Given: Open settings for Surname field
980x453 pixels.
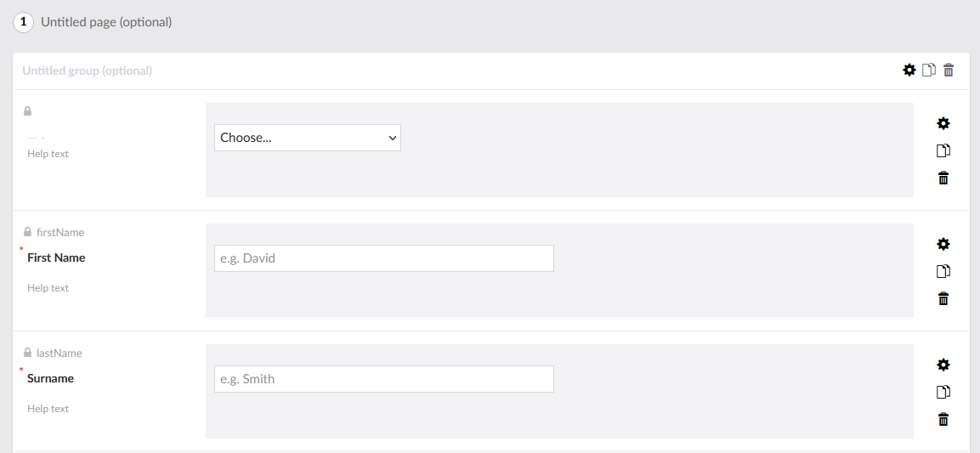Looking at the screenshot, I should (943, 365).
